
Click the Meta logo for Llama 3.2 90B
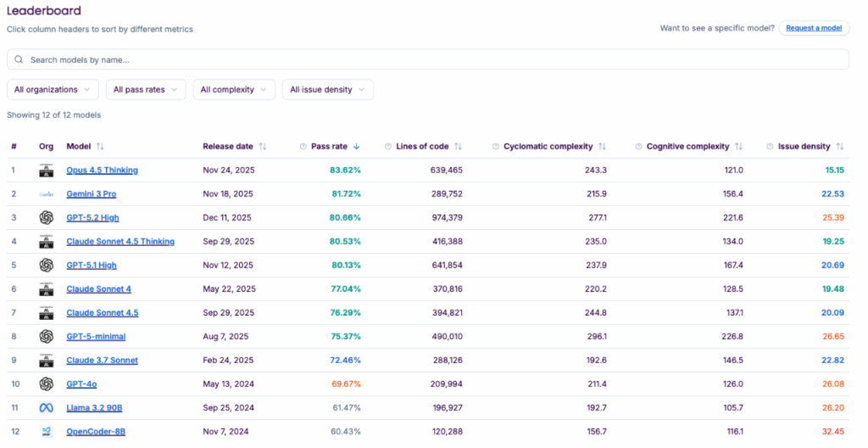pyautogui.click(x=46, y=408)
